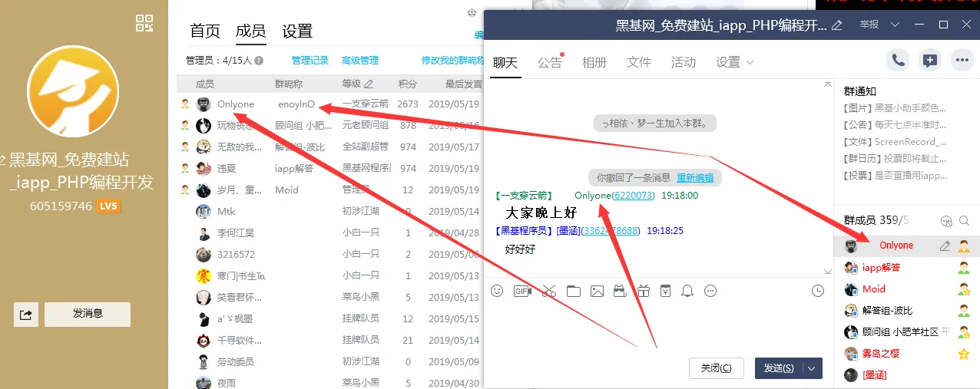
Task: Sort member list by 积分 column
Action: [408, 84]
